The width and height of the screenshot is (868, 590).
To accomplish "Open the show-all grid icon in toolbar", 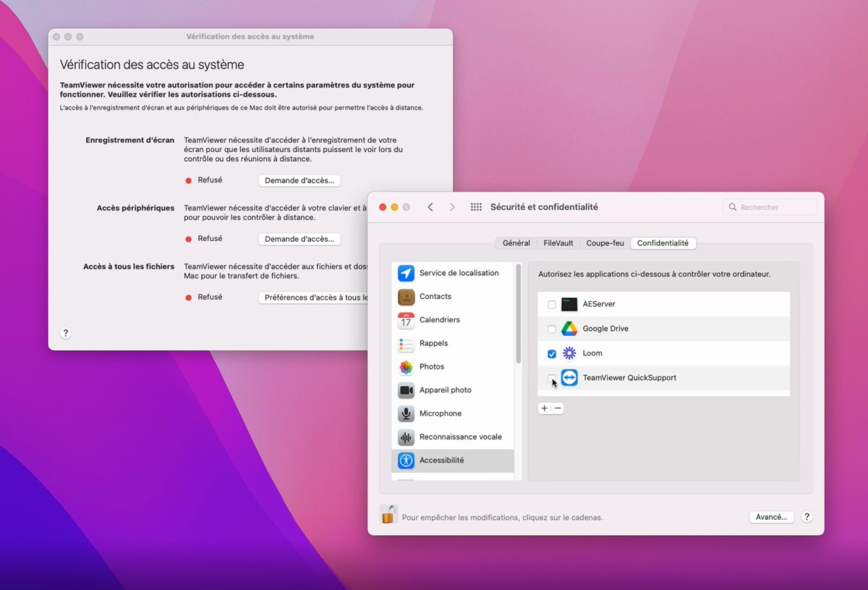I will point(476,207).
